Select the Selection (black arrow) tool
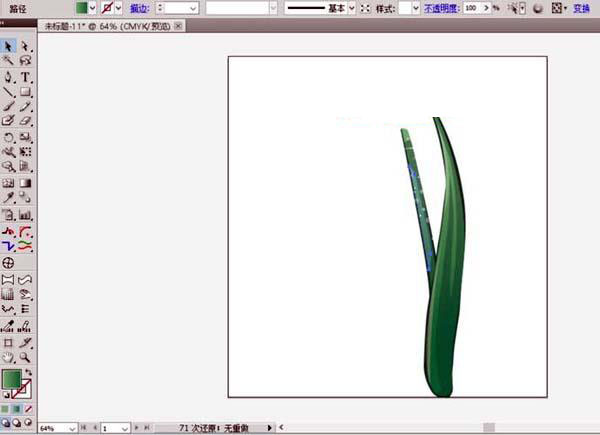 (x=8, y=46)
